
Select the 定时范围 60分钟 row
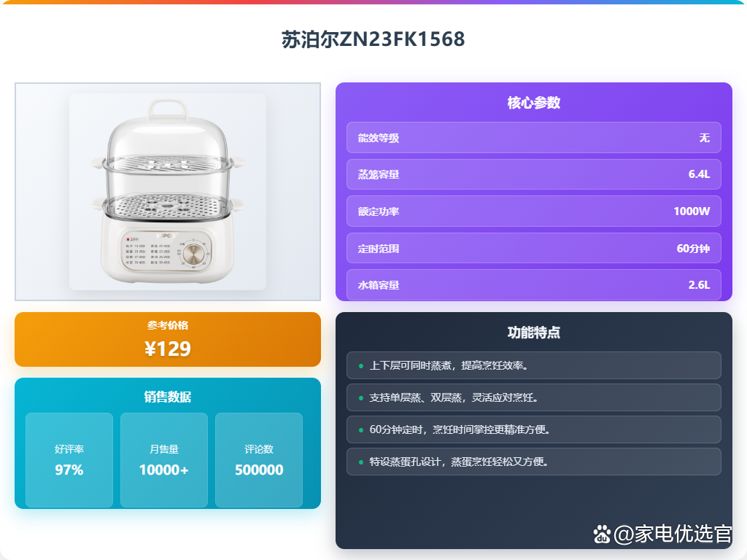point(533,248)
